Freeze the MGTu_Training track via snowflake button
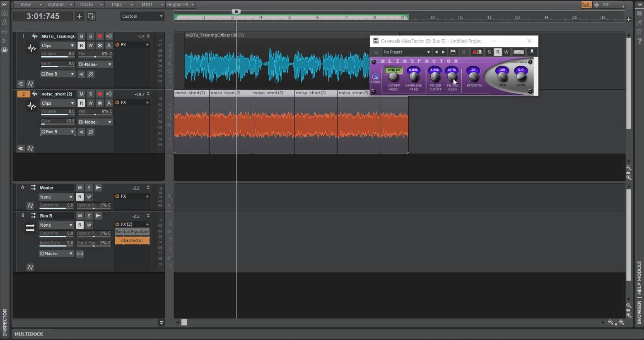This screenshot has height=340, width=644. (100, 45)
